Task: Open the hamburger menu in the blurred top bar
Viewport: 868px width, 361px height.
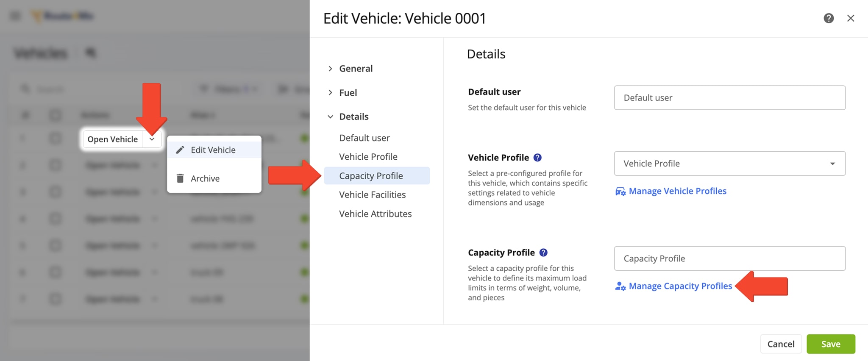Action: coord(15,16)
